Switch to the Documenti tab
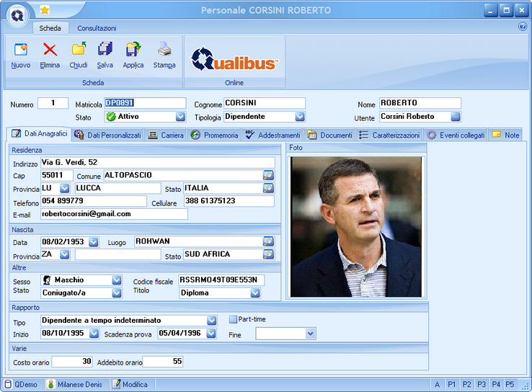Screen dimensions: 532x392 tap(330, 135)
